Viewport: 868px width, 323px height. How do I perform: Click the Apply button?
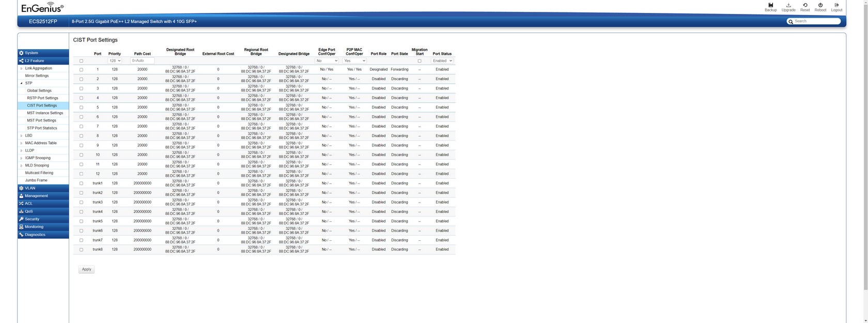[86, 269]
